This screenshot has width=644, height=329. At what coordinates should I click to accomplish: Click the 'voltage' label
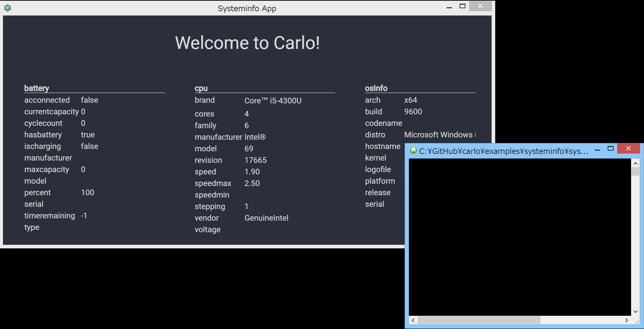tap(208, 230)
